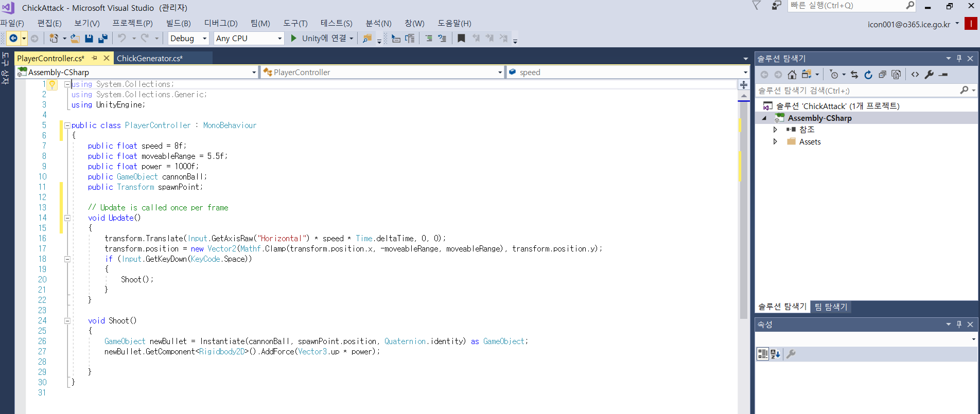Collapse the Shoot method on line 24
The image size is (980, 414).
[x=67, y=321]
